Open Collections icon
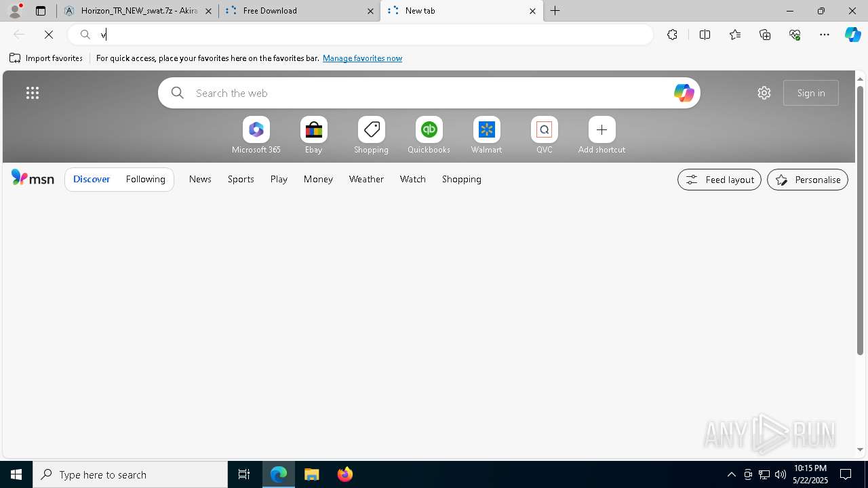 pos(765,35)
